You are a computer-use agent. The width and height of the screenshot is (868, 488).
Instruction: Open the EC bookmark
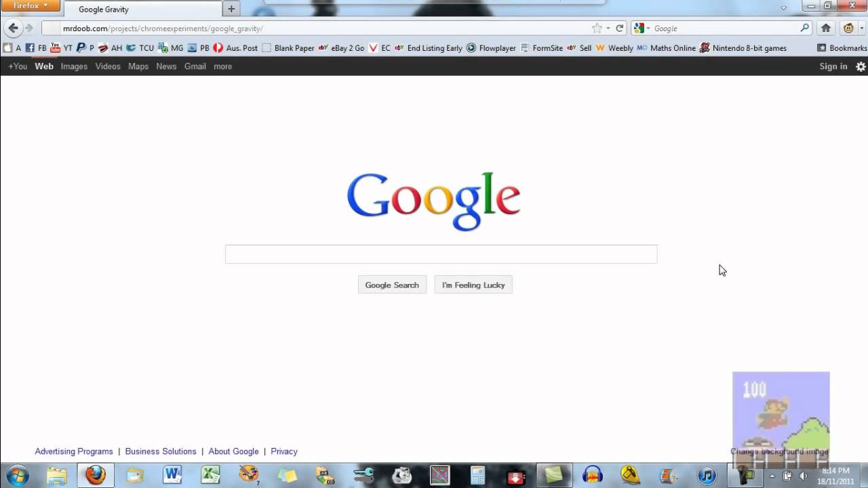pos(379,48)
